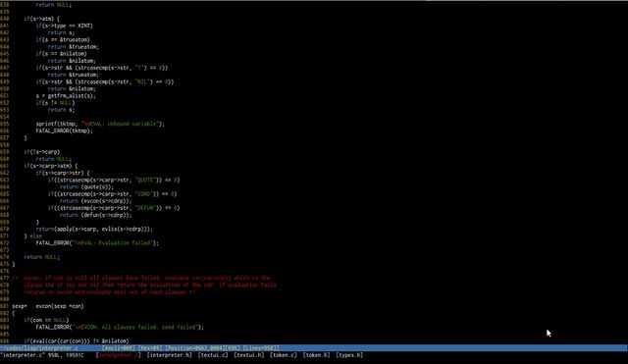Place cursor on 'if(s->atm) {' at line 640
Viewport: 628px width, 364px height.
pyautogui.click(x=42, y=19)
